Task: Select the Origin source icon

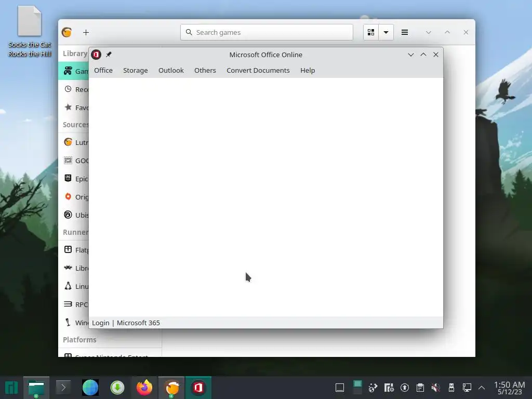Action: coord(68,197)
